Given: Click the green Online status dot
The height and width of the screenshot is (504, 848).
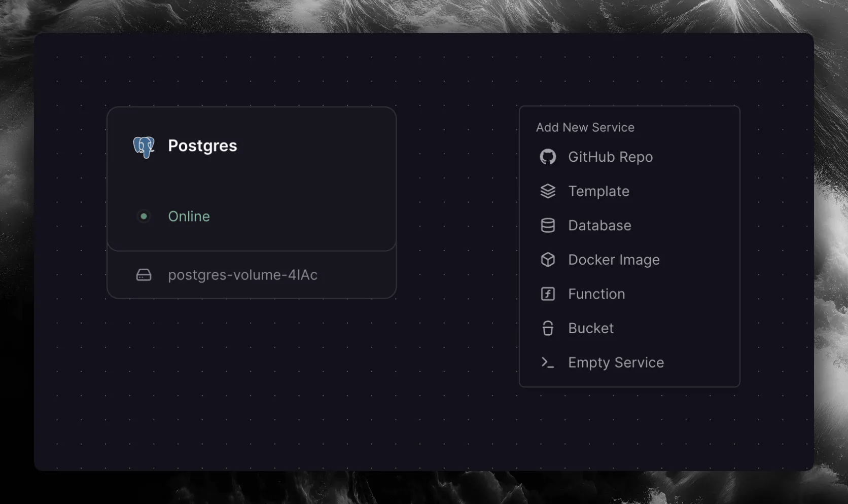Looking at the screenshot, I should pos(144,217).
